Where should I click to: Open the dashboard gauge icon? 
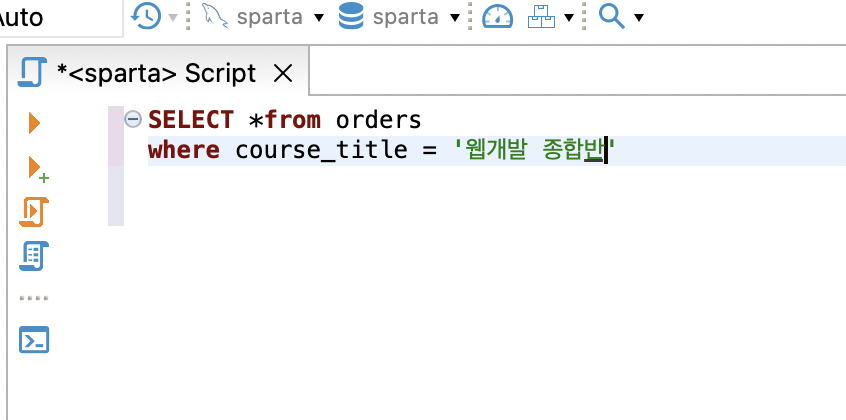coord(497,17)
